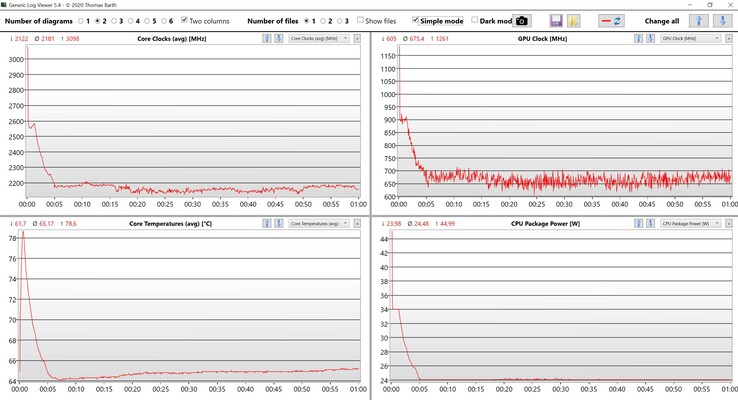
Task: Uncheck the Simple mode checkbox
Action: [416, 20]
